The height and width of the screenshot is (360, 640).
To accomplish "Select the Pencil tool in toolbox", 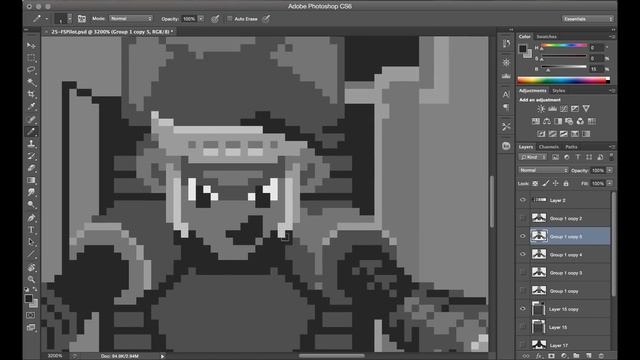I will (x=31, y=131).
